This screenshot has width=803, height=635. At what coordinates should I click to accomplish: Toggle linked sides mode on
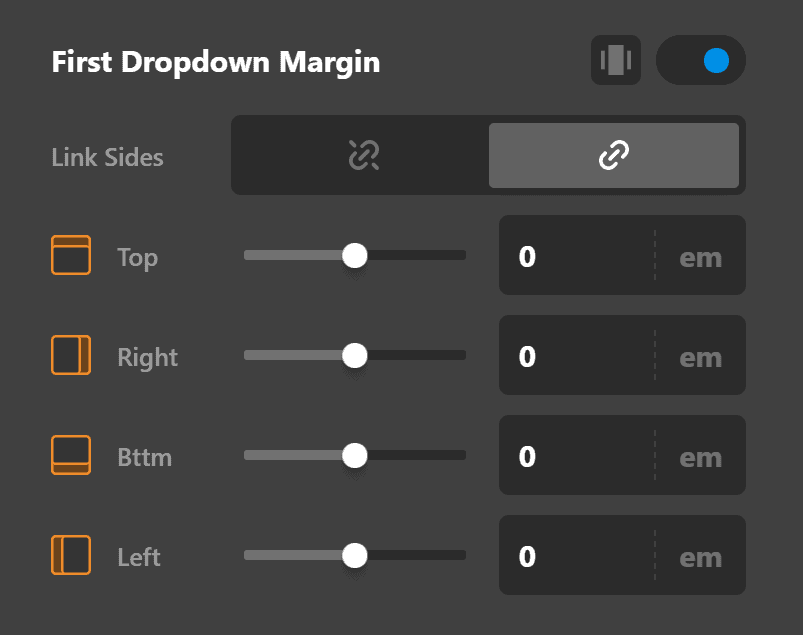tap(613, 155)
